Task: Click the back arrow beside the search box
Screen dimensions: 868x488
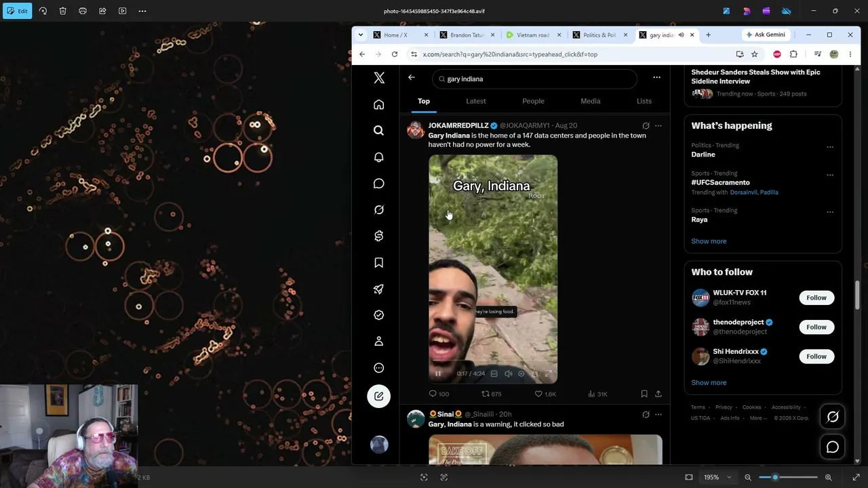Action: point(412,78)
